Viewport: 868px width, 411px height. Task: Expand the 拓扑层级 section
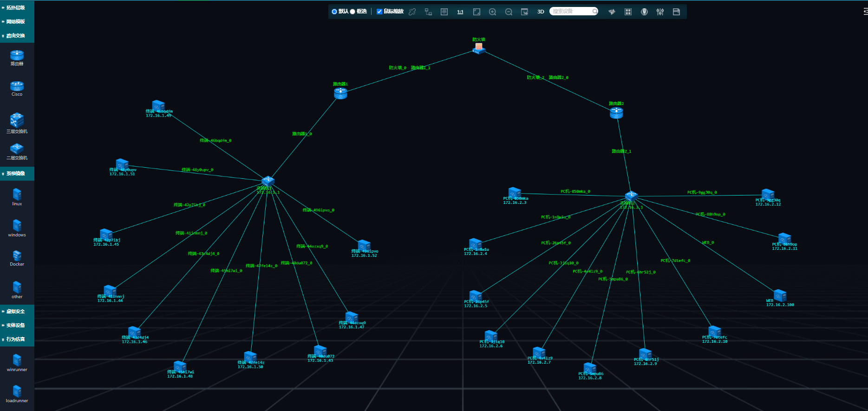(16, 8)
